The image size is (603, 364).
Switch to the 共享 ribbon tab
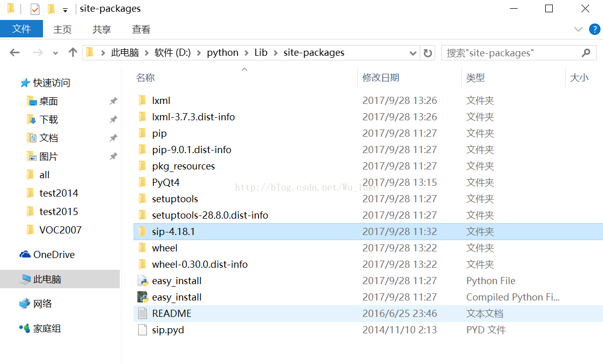(101, 29)
